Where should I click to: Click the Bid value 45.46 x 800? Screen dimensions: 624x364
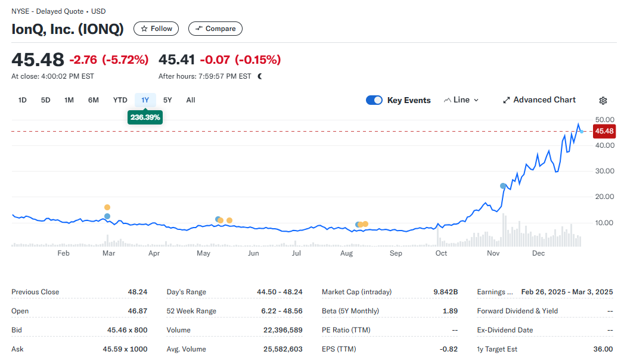coord(128,330)
